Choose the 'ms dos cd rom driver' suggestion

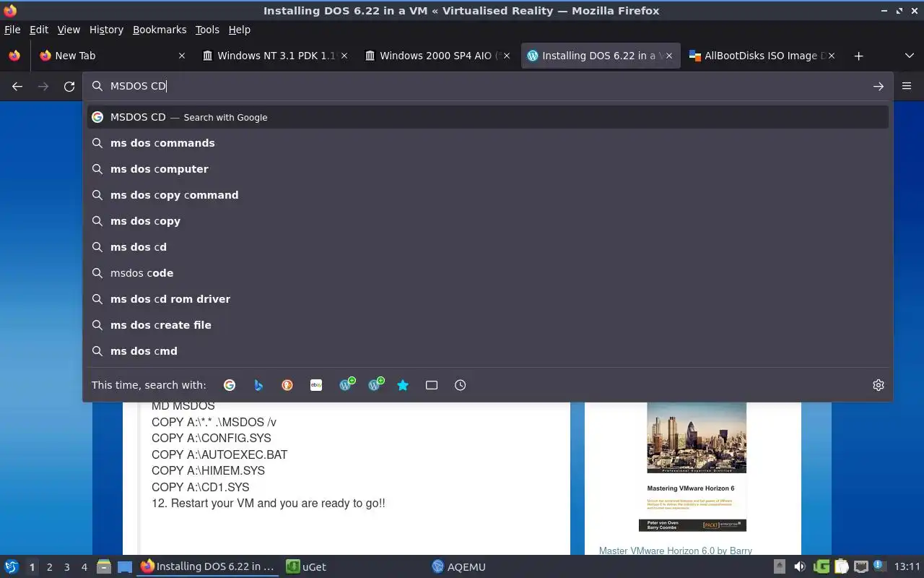click(487, 299)
